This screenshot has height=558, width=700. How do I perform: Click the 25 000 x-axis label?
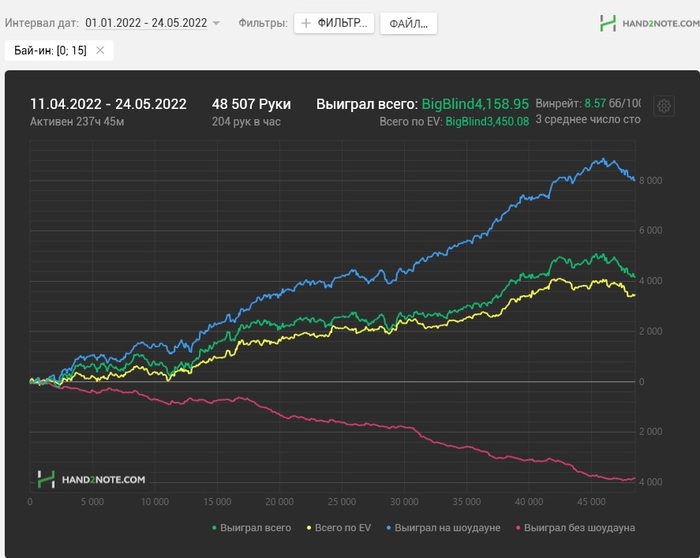[x=342, y=502]
